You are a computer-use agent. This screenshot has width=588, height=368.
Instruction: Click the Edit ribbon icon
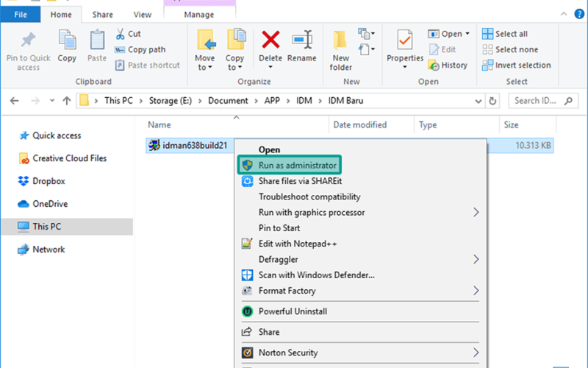click(x=434, y=49)
